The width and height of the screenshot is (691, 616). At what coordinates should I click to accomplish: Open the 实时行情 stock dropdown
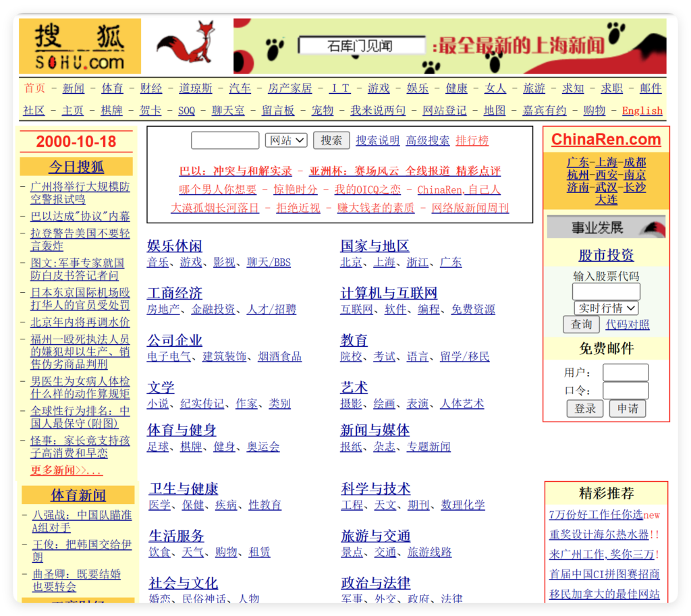pos(607,308)
